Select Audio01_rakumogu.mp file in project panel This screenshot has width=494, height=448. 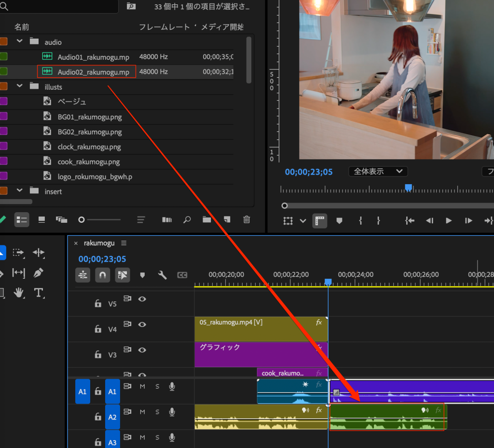pyautogui.click(x=93, y=57)
